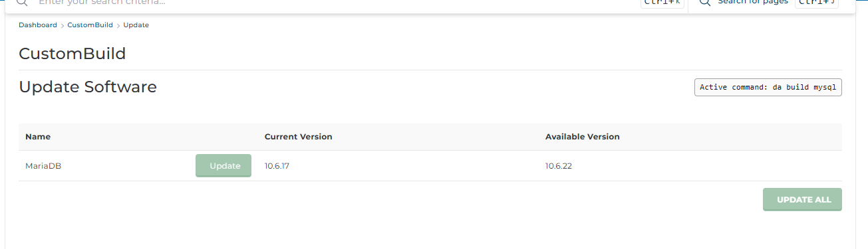Click the Update breadcrumb item
Screen dimensions: 868x249
tap(136, 25)
